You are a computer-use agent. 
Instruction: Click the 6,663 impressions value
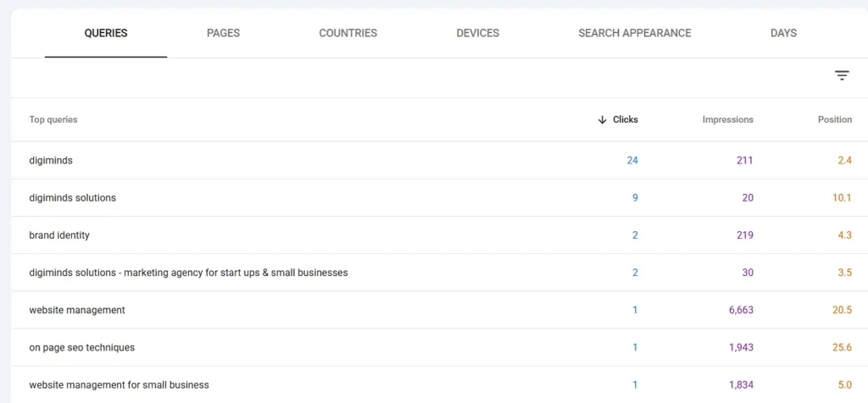click(x=741, y=310)
